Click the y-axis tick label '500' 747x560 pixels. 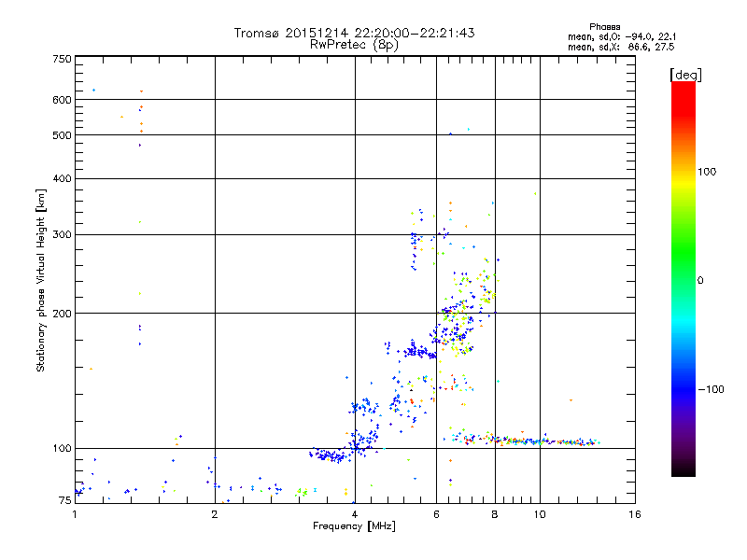62,135
